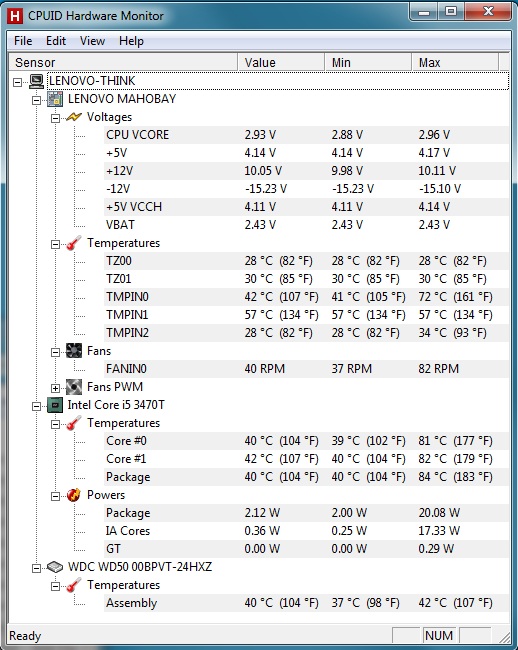This screenshot has width=518, height=650.
Task: Select the +5V VCCH row
Action: coord(306,207)
